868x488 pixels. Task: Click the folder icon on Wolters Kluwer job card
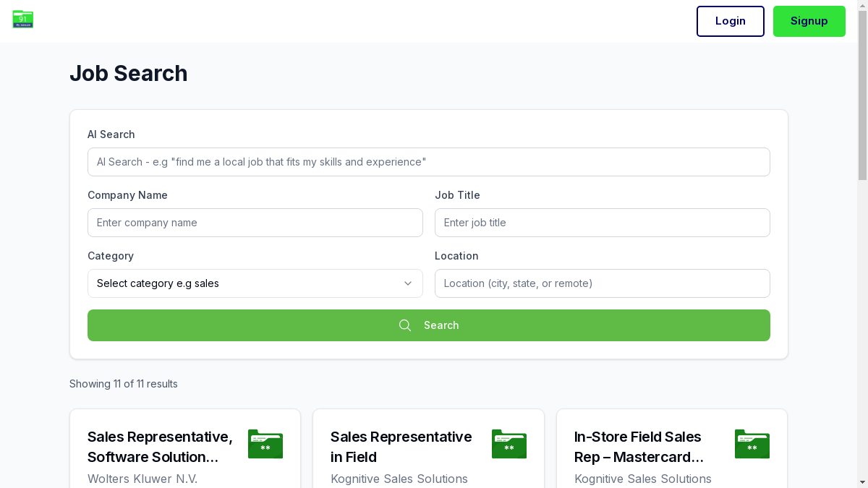pyautogui.click(x=265, y=444)
